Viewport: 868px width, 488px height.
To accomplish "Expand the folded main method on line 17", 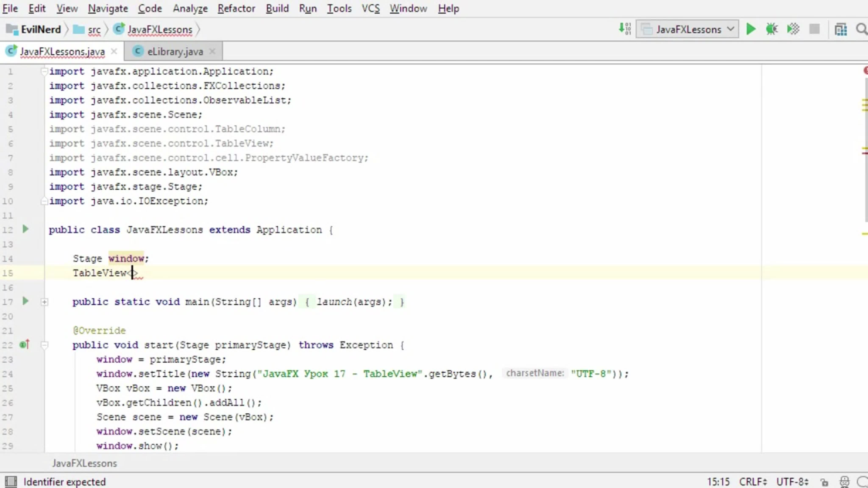I will 44,302.
